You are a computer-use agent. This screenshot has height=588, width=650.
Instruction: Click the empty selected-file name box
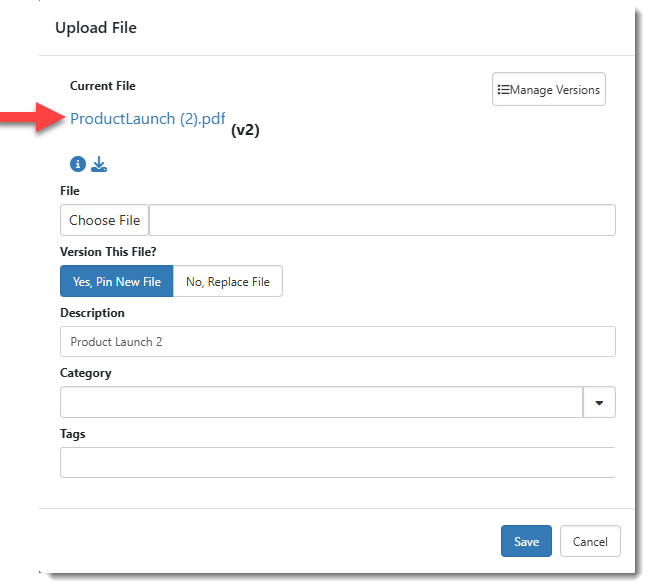pos(382,220)
